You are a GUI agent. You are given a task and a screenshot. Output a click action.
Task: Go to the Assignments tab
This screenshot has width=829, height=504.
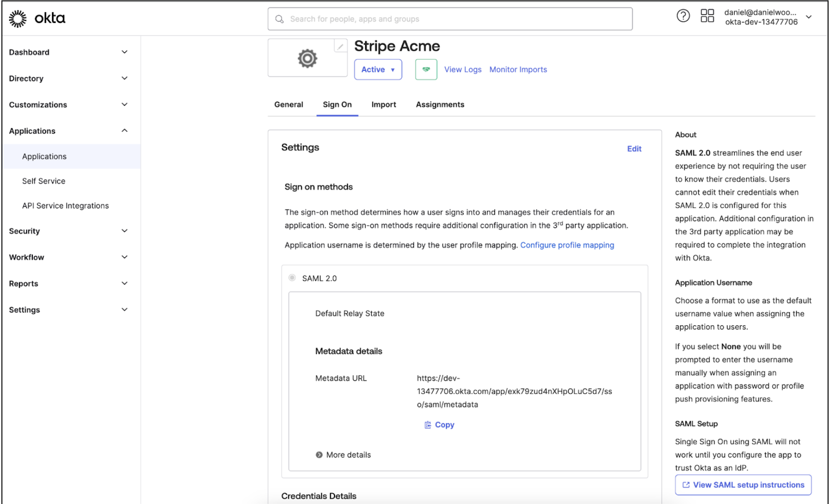point(440,105)
